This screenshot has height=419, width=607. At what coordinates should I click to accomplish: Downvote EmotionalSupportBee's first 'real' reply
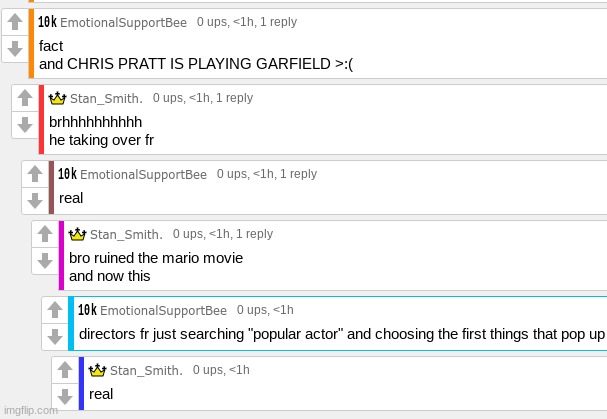point(35,200)
